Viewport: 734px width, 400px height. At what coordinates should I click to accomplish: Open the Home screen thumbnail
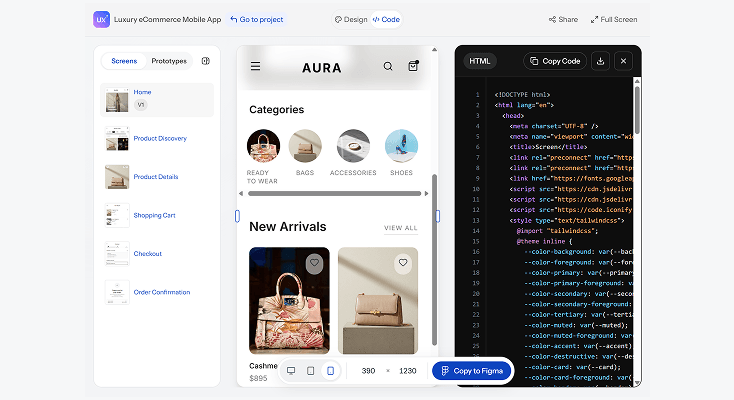[x=117, y=100]
